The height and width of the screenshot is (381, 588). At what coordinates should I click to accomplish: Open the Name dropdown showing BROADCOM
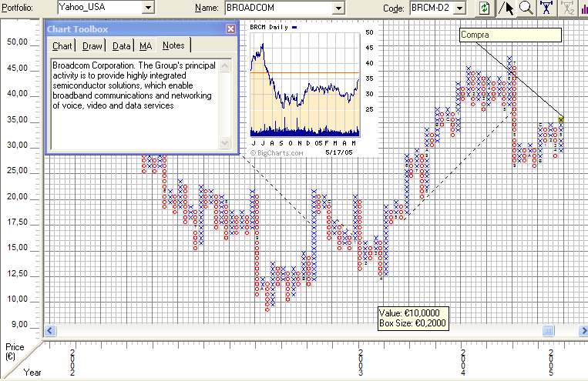pyautogui.click(x=338, y=8)
